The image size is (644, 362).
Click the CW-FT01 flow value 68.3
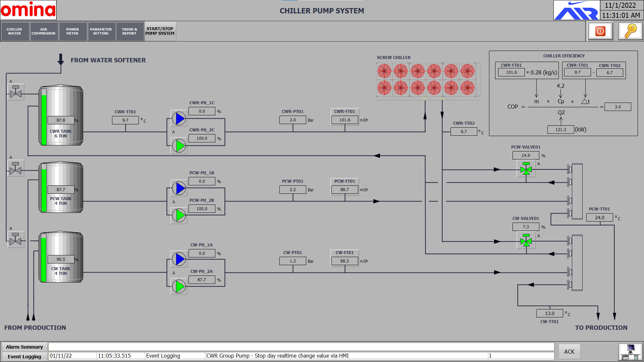[x=345, y=261]
